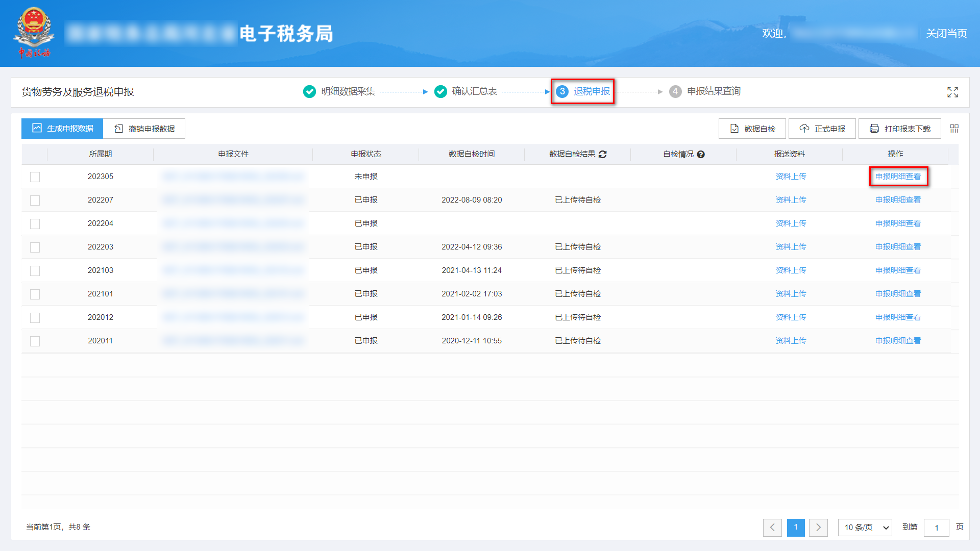The height and width of the screenshot is (551, 980).
Task: 点击右上角的全屏展开图标
Action: pyautogui.click(x=952, y=92)
